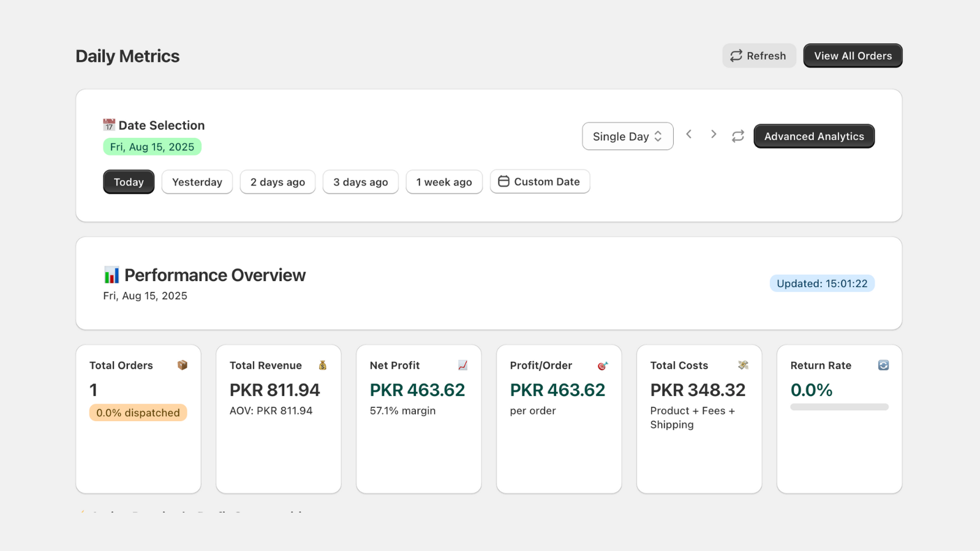Click the sync arrows icon beside day navigation
Viewport: 980px width, 551px height.
737,135
